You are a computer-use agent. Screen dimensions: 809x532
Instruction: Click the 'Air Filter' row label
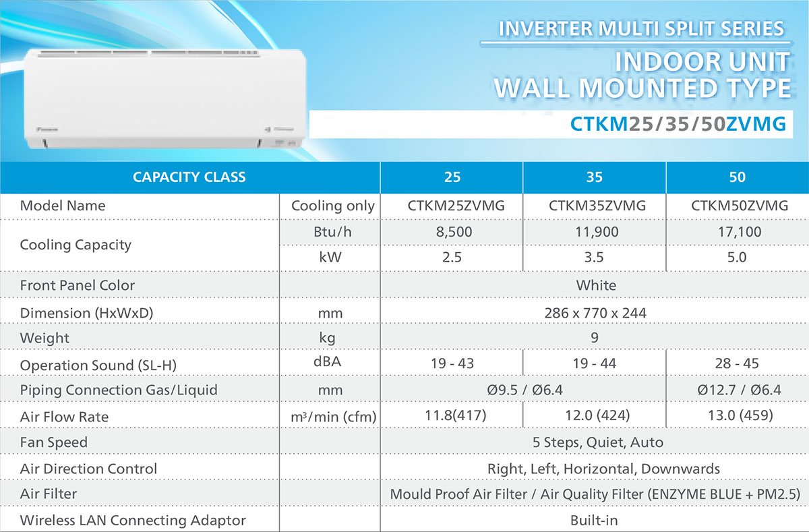coord(49,494)
